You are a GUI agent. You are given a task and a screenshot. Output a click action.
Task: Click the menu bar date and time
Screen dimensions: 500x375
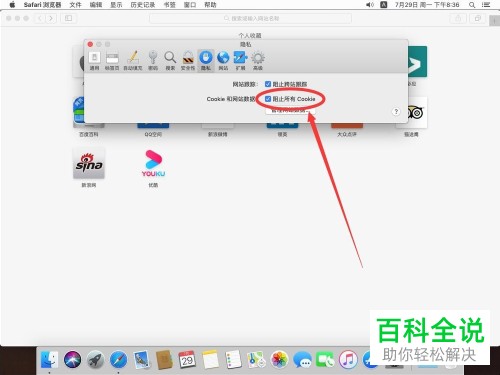click(427, 5)
